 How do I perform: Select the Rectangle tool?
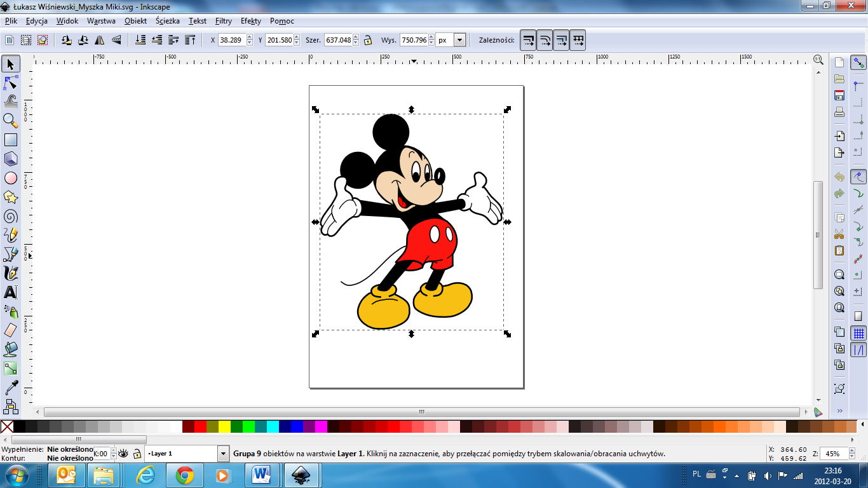tap(11, 140)
